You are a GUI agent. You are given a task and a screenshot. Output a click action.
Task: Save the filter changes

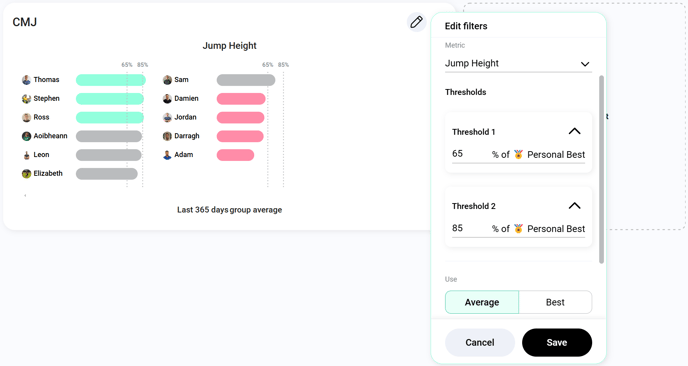point(557,342)
